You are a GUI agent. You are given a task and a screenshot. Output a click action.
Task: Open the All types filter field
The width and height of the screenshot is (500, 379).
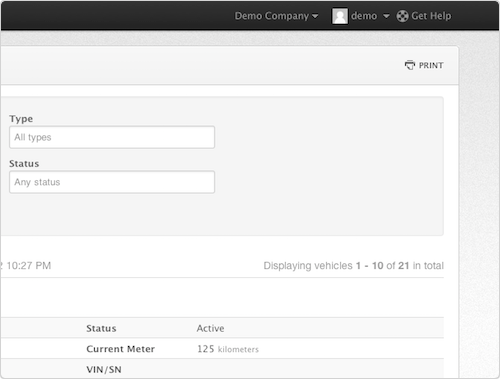(x=112, y=137)
